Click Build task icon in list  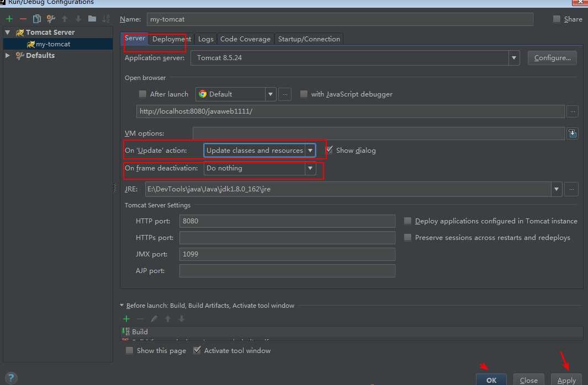click(126, 331)
